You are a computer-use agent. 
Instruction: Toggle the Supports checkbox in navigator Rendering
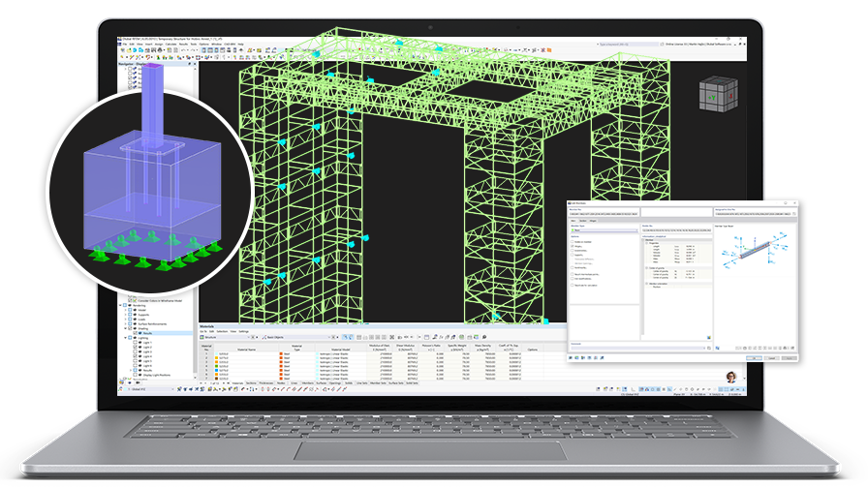pos(130,315)
